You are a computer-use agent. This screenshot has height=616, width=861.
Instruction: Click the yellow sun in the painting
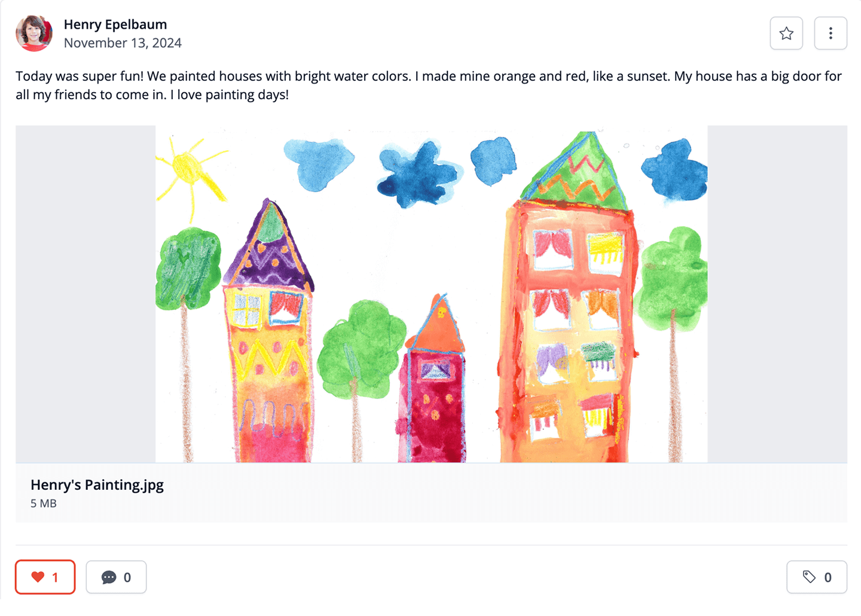[190, 168]
